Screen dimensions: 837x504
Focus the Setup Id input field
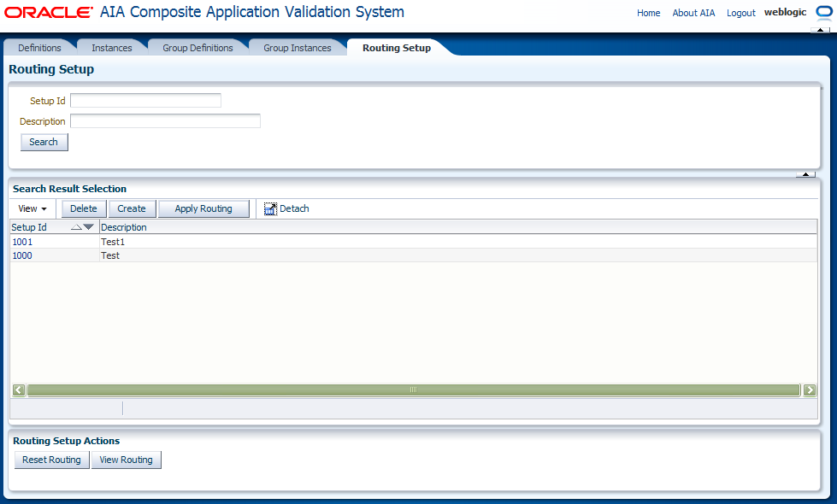145,100
